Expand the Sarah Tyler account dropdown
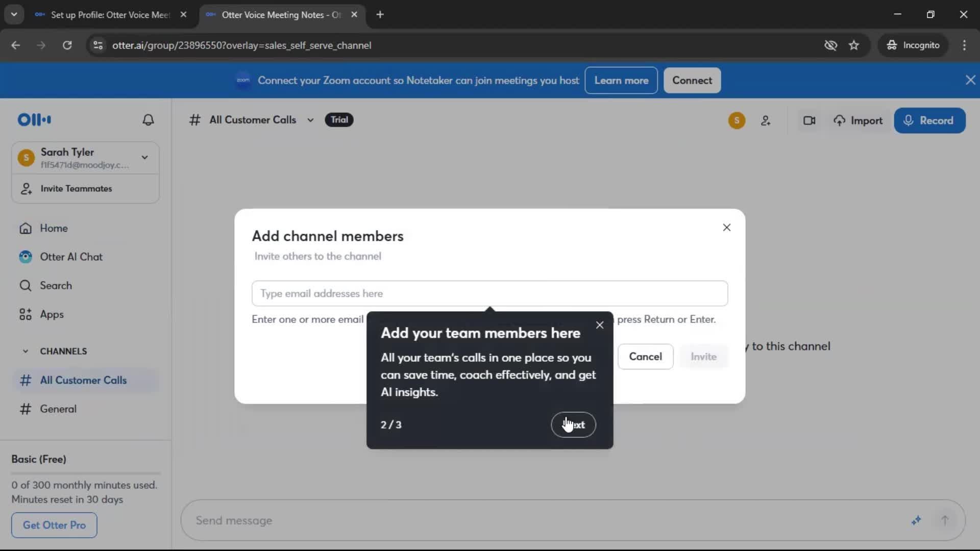 click(x=145, y=158)
